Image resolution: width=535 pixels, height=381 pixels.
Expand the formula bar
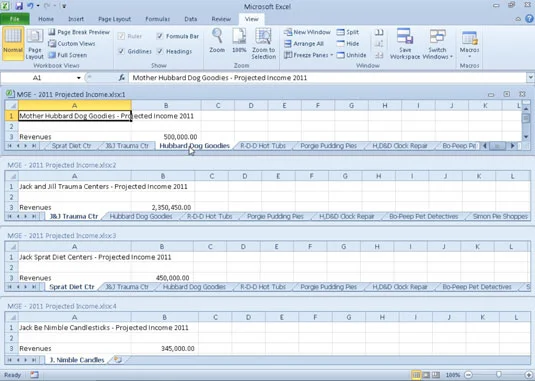(530, 78)
